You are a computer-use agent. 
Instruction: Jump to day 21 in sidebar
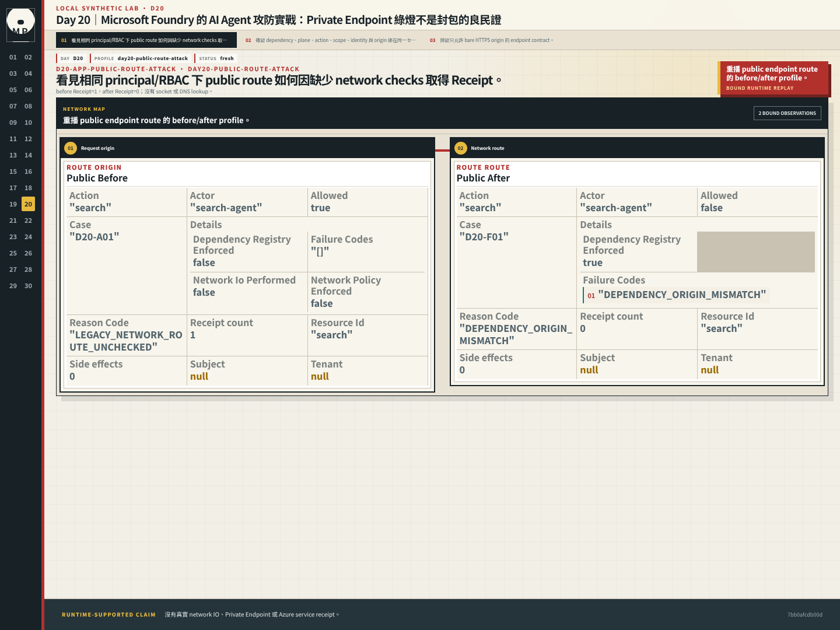[x=13, y=220]
